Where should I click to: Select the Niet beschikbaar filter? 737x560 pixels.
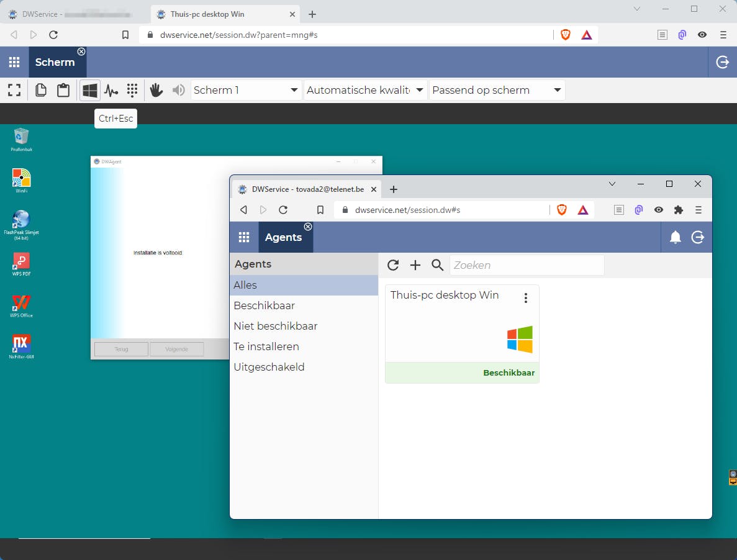click(x=304, y=326)
